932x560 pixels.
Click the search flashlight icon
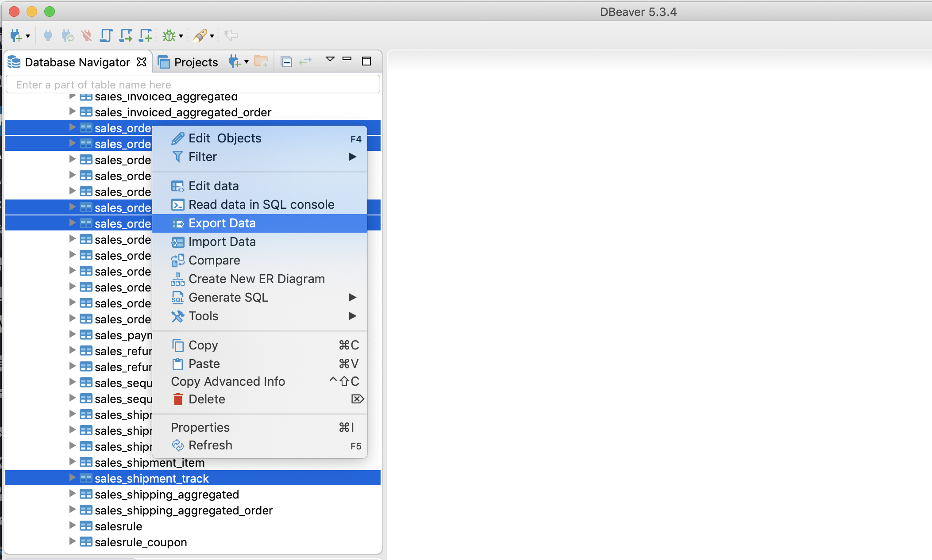[200, 35]
